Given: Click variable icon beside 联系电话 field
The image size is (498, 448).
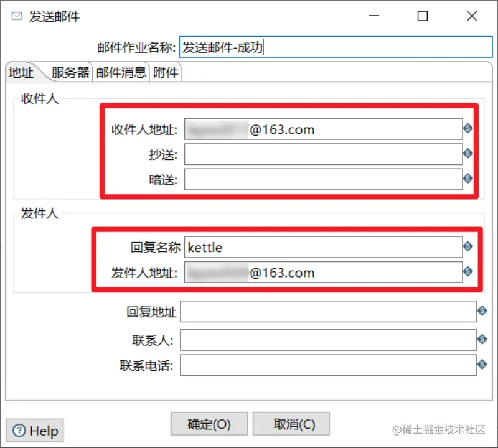Looking at the screenshot, I should pyautogui.click(x=482, y=364).
